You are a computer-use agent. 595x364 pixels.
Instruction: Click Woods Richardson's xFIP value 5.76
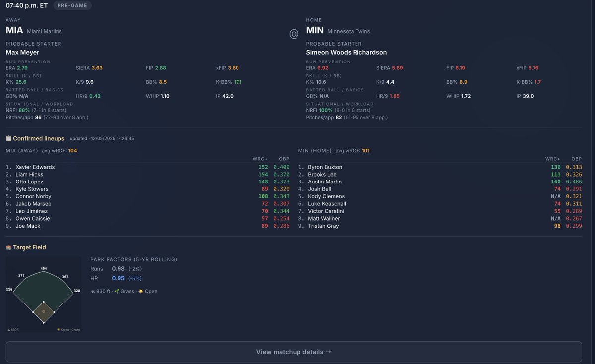point(534,68)
